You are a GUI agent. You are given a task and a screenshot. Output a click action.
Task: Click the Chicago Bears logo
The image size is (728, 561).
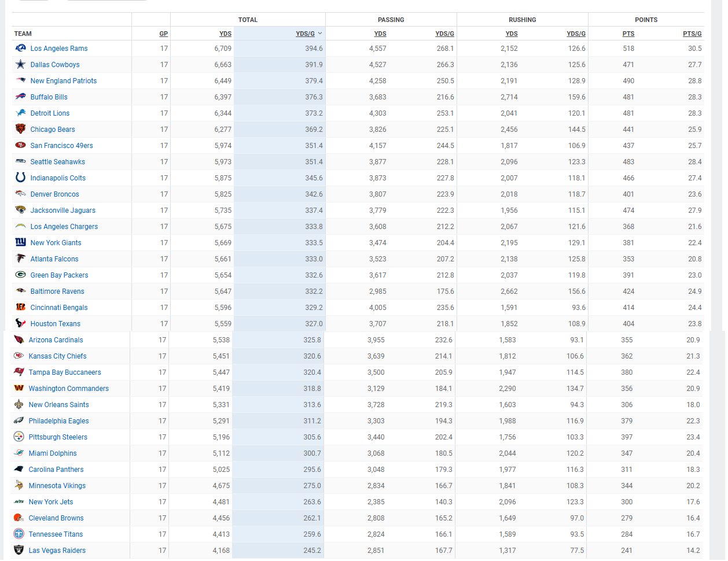tap(21, 129)
